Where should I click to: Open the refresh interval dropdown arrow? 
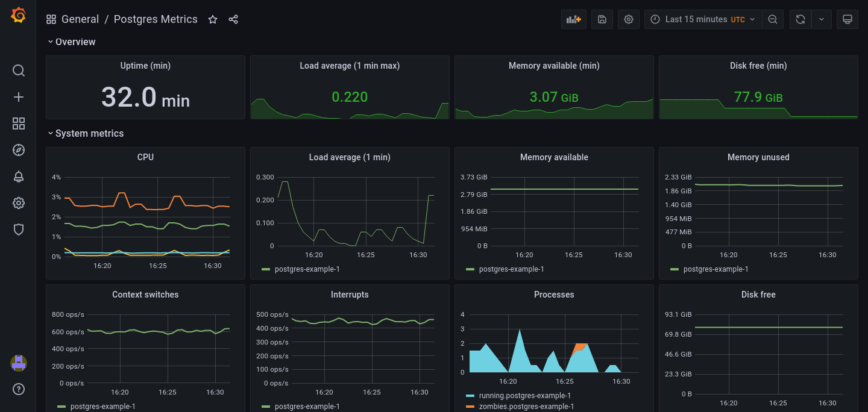822,19
